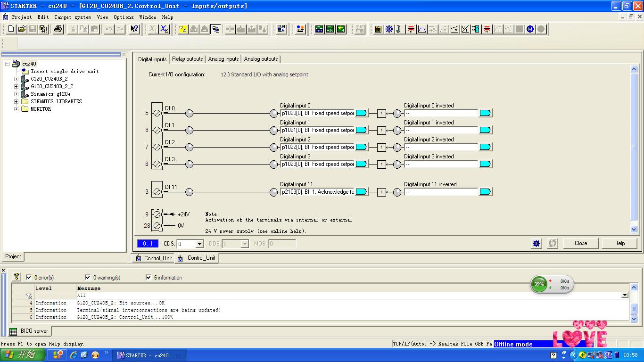644x362 pixels.
Task: Select the BICO server tab
Action: point(30,331)
